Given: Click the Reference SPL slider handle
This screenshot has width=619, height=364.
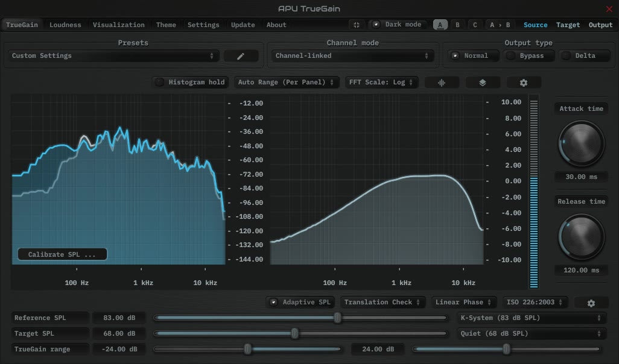Looking at the screenshot, I should [337, 318].
